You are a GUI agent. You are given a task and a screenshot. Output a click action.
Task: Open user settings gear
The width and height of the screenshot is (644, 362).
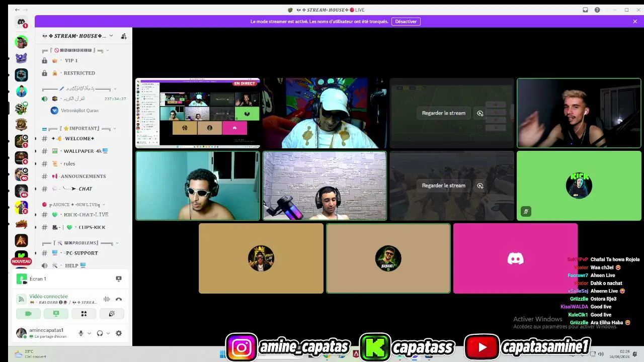(x=119, y=333)
